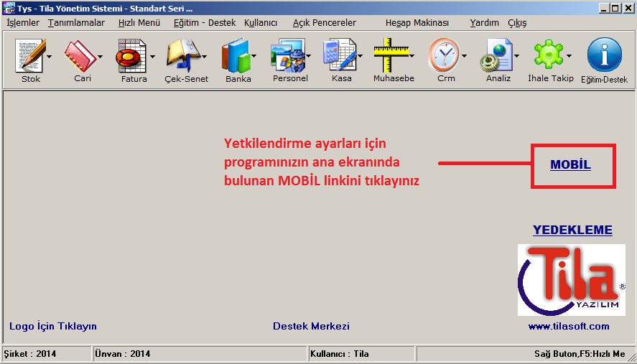Viewport: 637px width, 364px height.
Task: Open the İşlemler menu
Action: click(x=23, y=23)
